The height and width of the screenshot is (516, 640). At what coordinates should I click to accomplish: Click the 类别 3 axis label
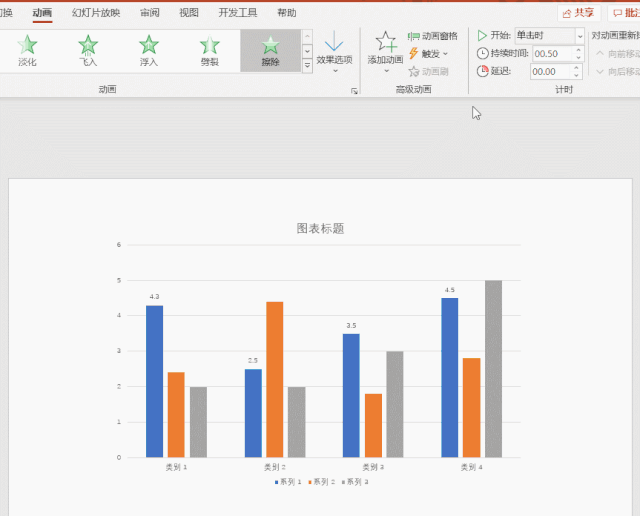point(373,467)
